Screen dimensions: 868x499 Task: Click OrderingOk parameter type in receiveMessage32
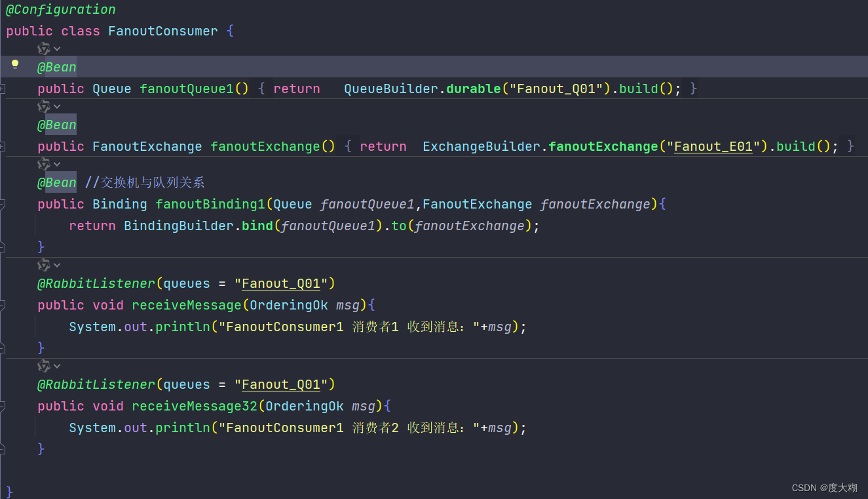pyautogui.click(x=305, y=406)
